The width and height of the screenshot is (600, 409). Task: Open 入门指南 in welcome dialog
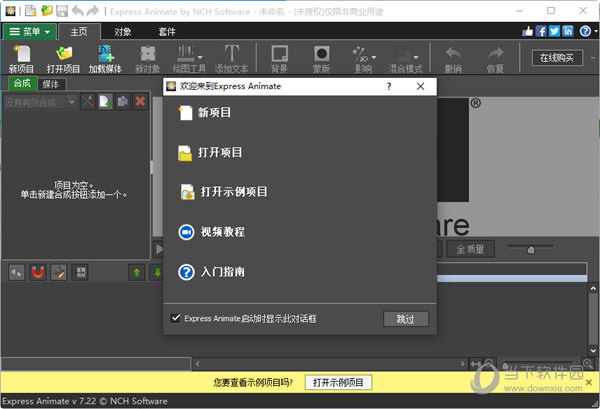click(212, 272)
